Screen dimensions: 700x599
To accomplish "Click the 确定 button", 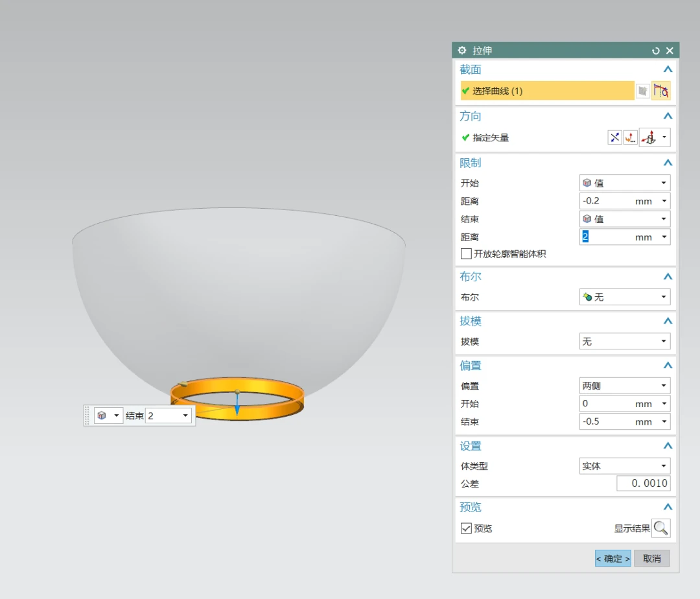I will coord(613,558).
